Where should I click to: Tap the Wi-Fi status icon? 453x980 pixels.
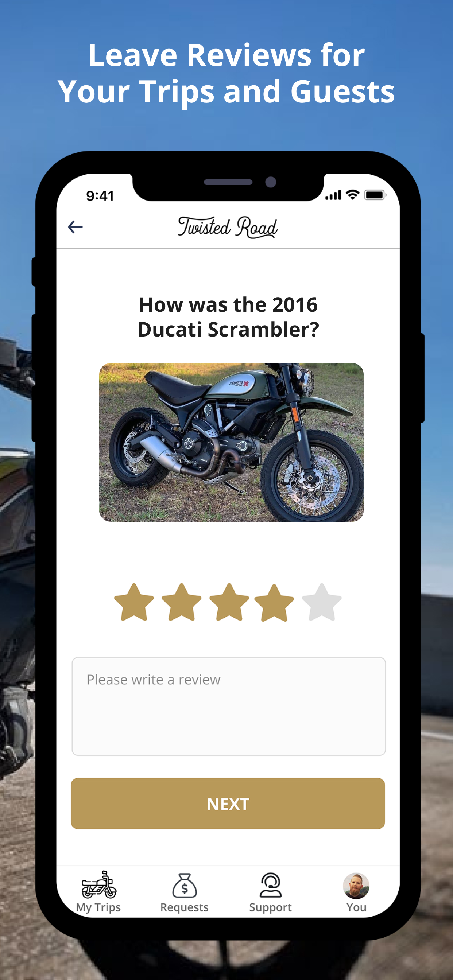point(353,195)
